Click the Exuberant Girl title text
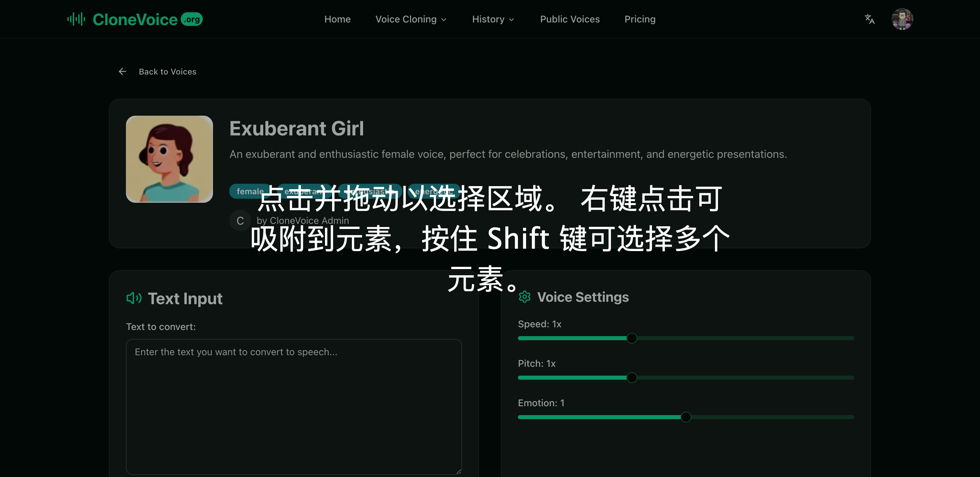 [x=297, y=129]
